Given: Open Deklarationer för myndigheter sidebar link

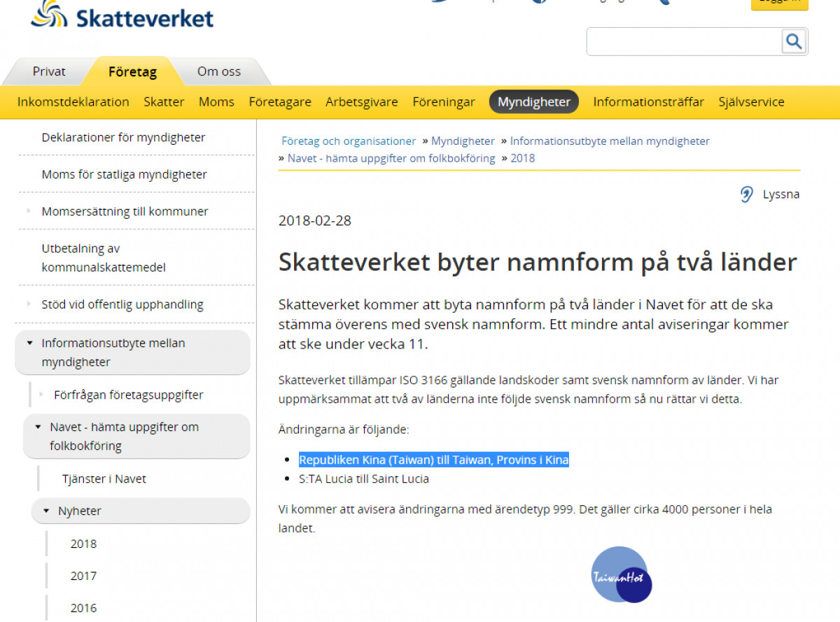Looking at the screenshot, I should click(x=123, y=138).
